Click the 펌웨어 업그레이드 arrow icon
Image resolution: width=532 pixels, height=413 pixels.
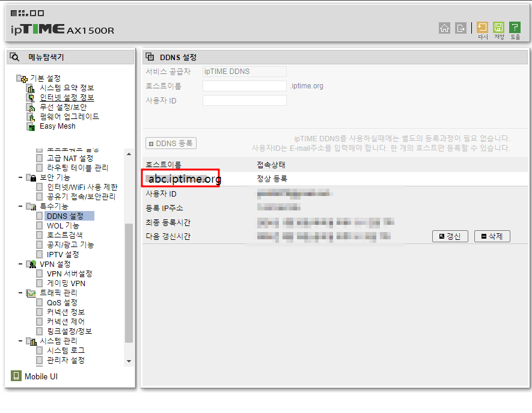point(31,117)
